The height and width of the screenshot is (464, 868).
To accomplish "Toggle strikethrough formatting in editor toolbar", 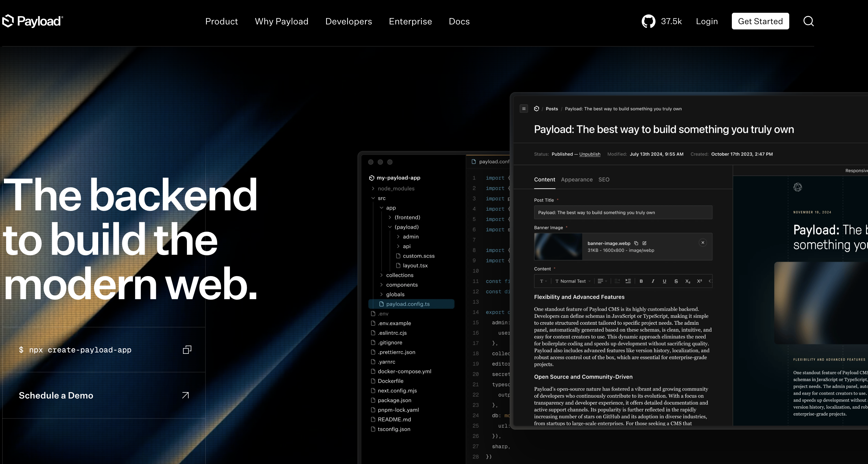I will [676, 281].
